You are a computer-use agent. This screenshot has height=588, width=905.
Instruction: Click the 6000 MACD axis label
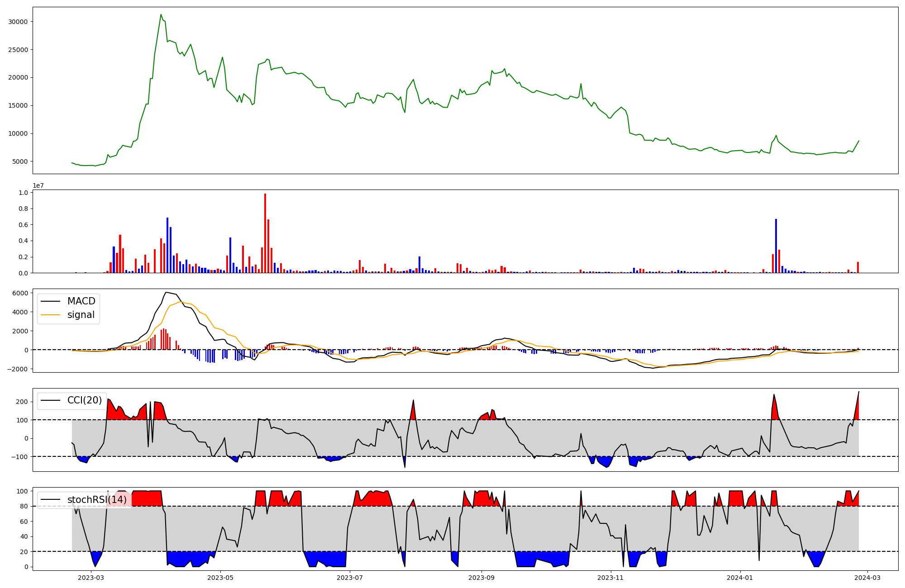tap(20, 293)
